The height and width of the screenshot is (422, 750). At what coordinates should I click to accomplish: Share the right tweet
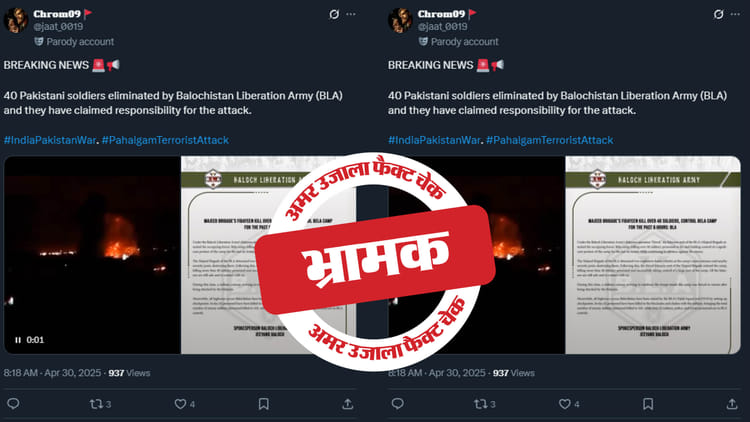tap(732, 404)
